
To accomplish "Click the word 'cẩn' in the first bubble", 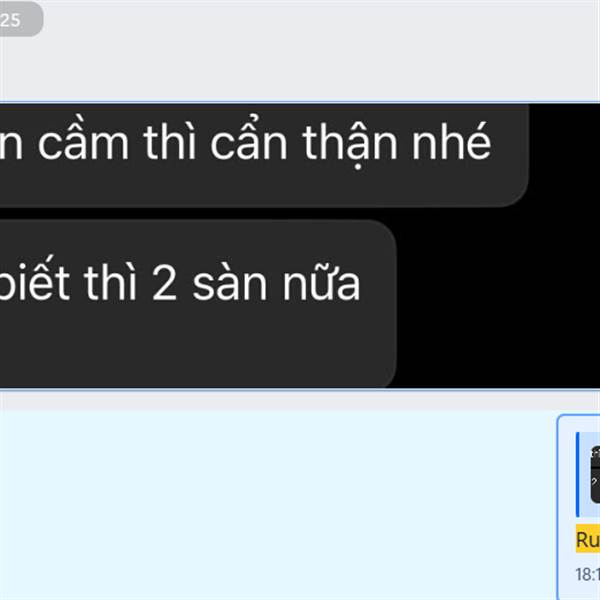I will (249, 139).
